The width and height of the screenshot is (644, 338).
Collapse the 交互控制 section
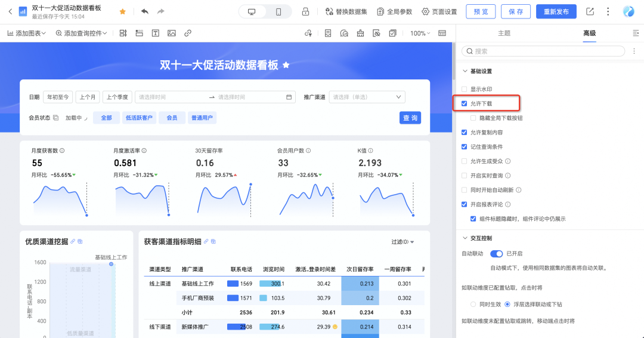(465, 238)
